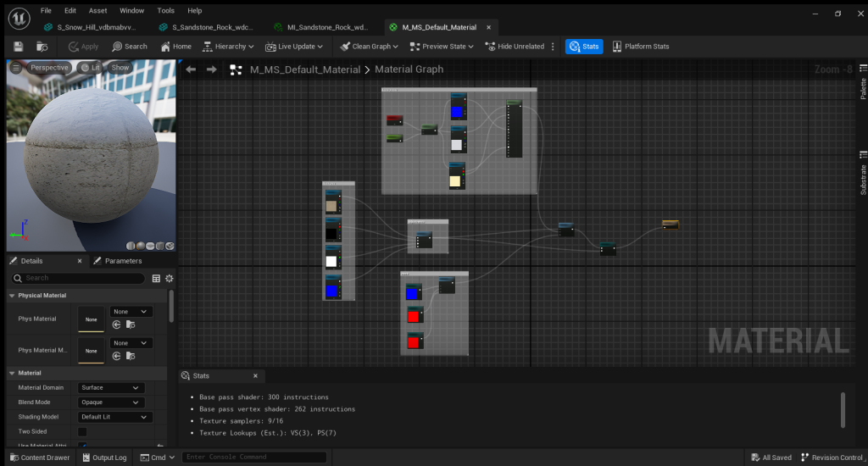
Task: Browse to Phys Material Mask asset
Action: coord(131,357)
